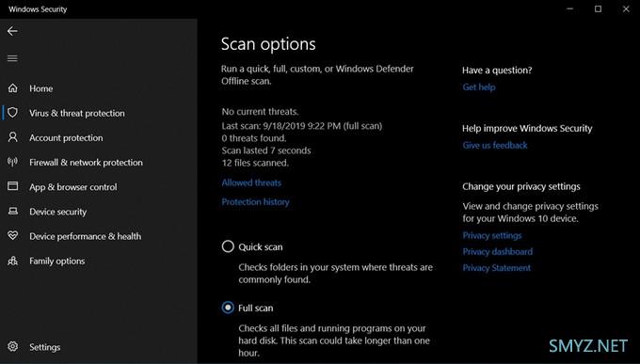Screen dimensions: 640x364
Task: Click the back arrow icon
Action: tap(12, 31)
